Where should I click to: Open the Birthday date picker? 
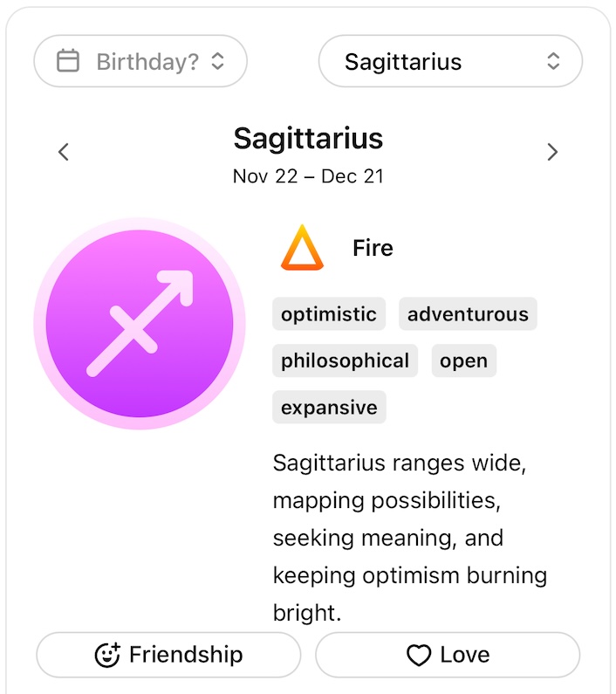(x=140, y=61)
